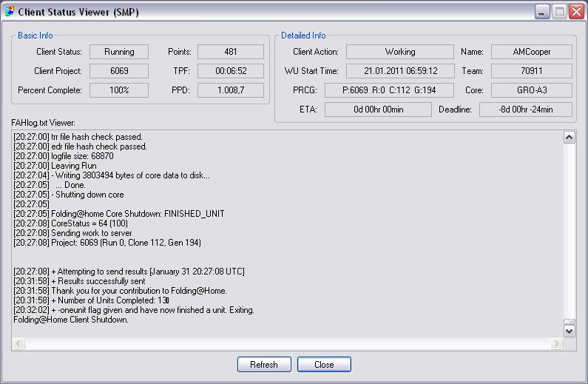Click log line 'Attempting to send results'
The width and height of the screenshot is (588, 384).
coord(129,272)
